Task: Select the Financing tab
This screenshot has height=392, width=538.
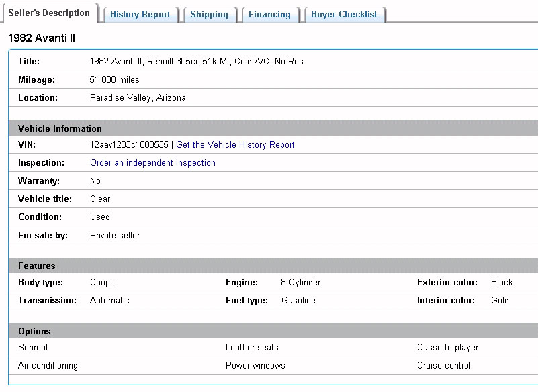Action: tap(269, 15)
